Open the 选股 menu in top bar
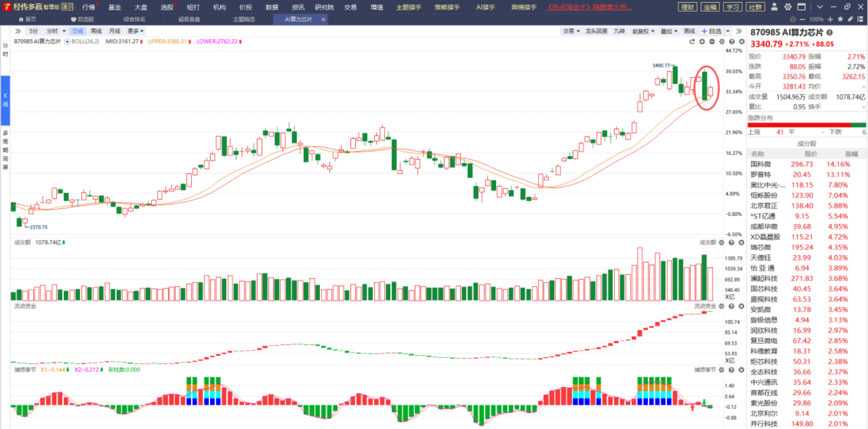Viewport: 868px width, 429px height. coord(167,7)
